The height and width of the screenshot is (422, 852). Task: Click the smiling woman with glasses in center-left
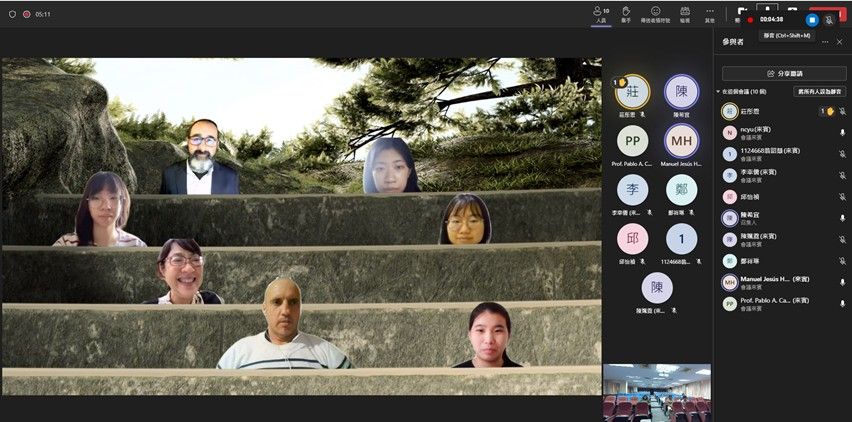(183, 272)
